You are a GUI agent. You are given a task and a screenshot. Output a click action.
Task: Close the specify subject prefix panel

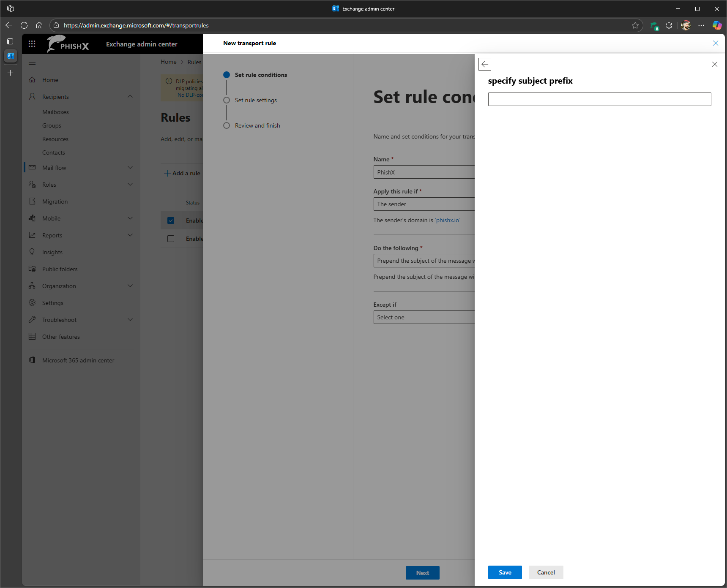715,64
